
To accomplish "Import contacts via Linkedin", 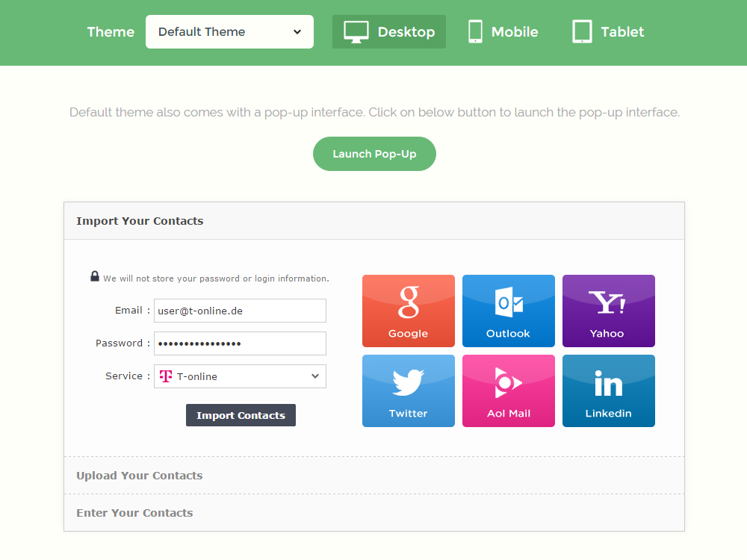I will 609,391.
